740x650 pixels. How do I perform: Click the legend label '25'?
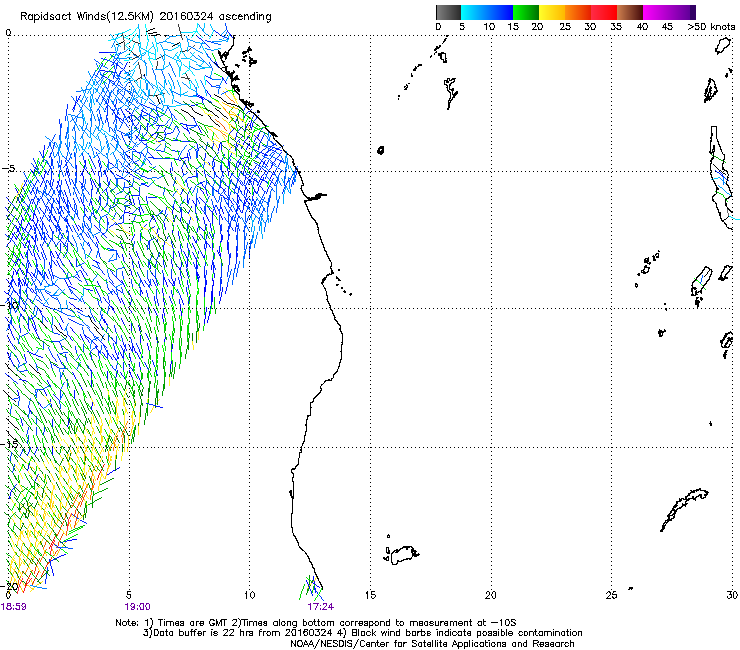[x=565, y=27]
